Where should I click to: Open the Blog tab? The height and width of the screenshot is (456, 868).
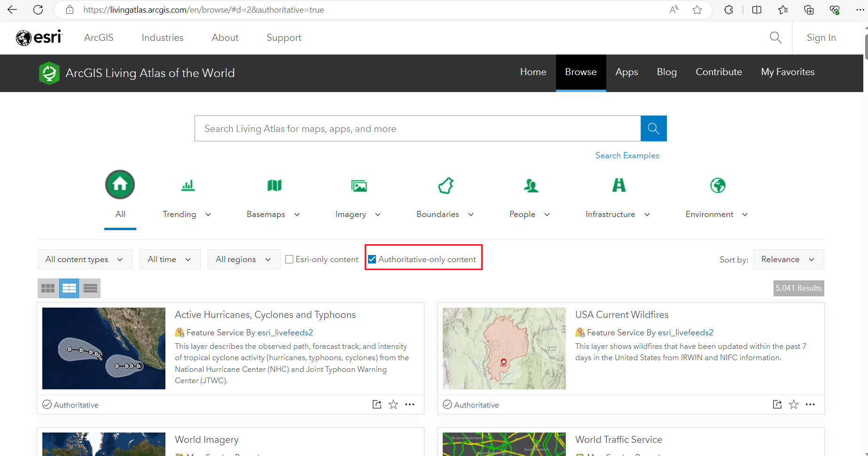pos(666,72)
